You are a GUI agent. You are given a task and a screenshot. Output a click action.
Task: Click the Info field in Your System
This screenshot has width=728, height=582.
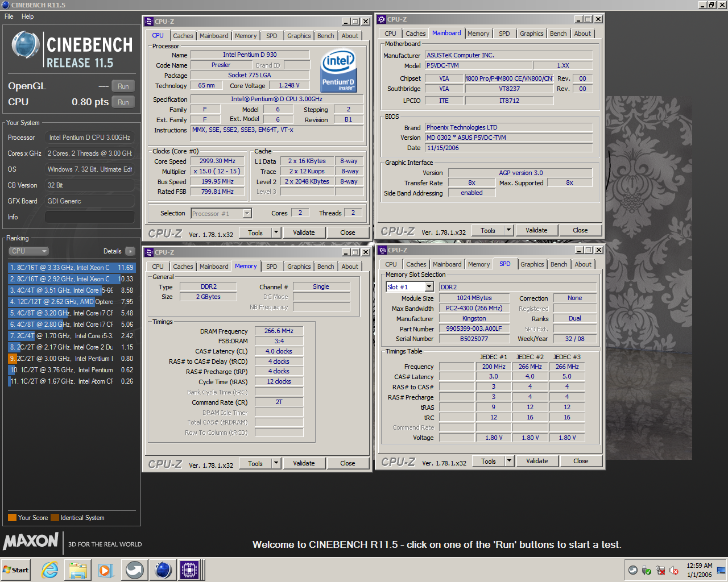tap(90, 217)
